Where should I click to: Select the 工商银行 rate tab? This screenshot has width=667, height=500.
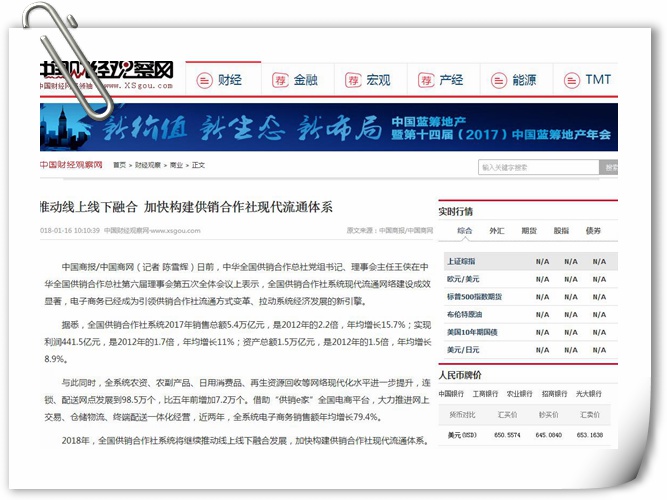point(485,394)
